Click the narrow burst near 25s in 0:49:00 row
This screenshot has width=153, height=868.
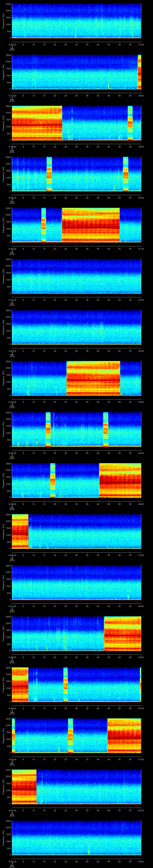(x=65, y=684)
